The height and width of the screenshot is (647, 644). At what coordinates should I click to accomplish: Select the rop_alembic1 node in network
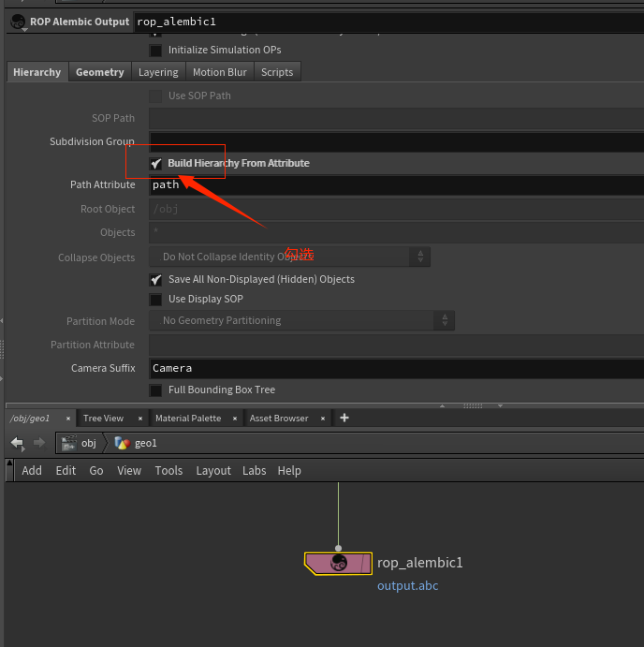pos(338,563)
